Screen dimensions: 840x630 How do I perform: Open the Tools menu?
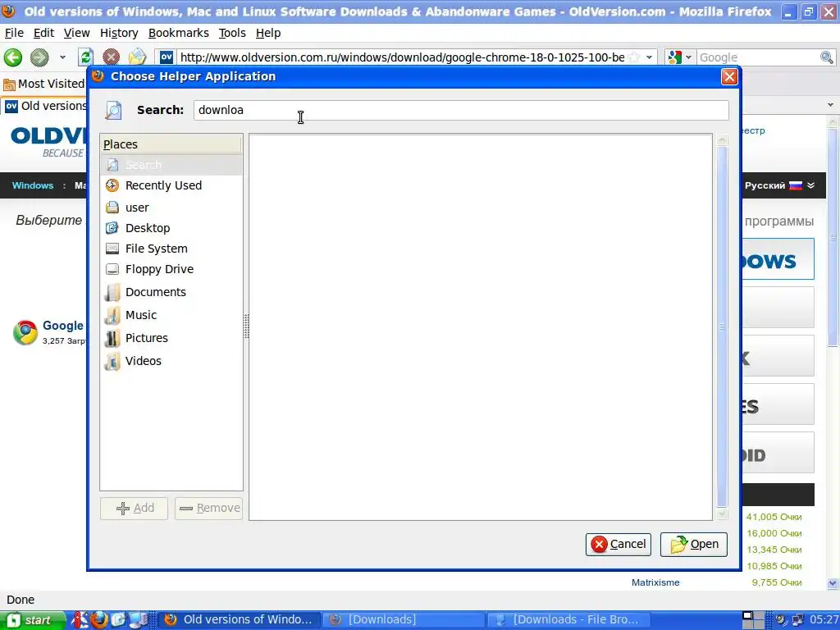[x=232, y=33]
